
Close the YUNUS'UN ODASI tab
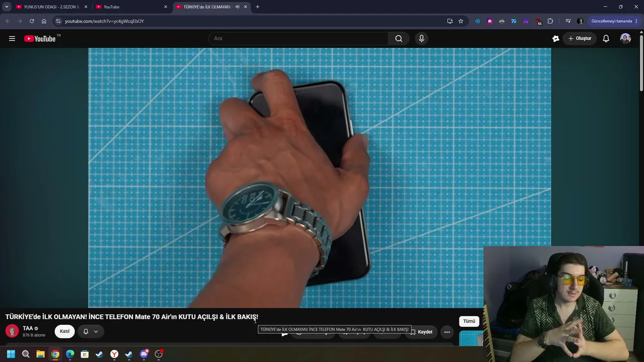(86, 7)
